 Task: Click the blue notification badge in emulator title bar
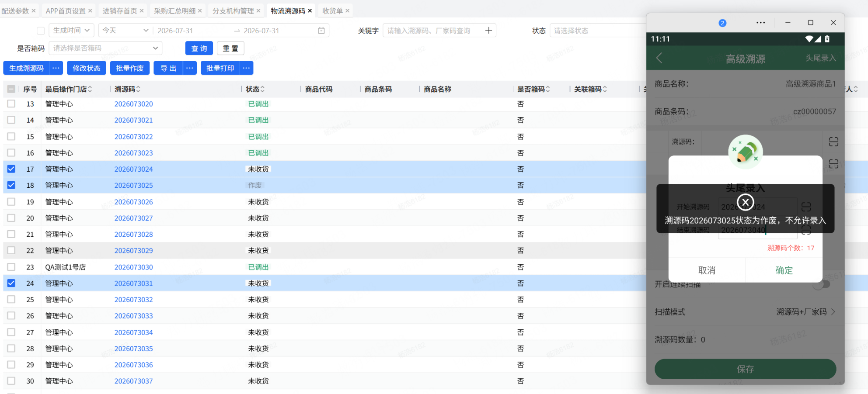pos(722,23)
